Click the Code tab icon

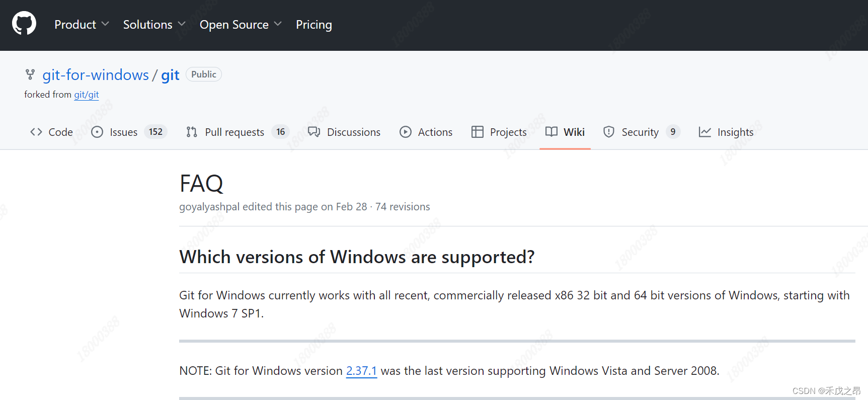[36, 132]
